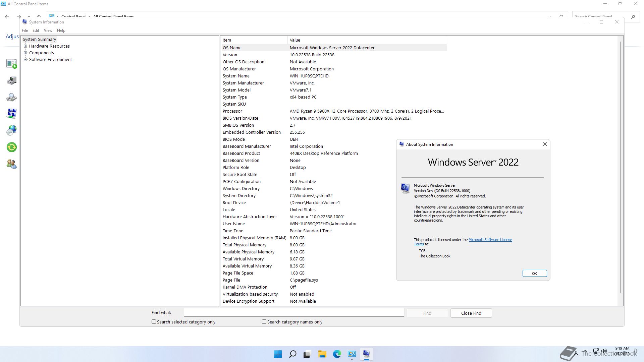Open Network and Sharing Center icon

11,114
